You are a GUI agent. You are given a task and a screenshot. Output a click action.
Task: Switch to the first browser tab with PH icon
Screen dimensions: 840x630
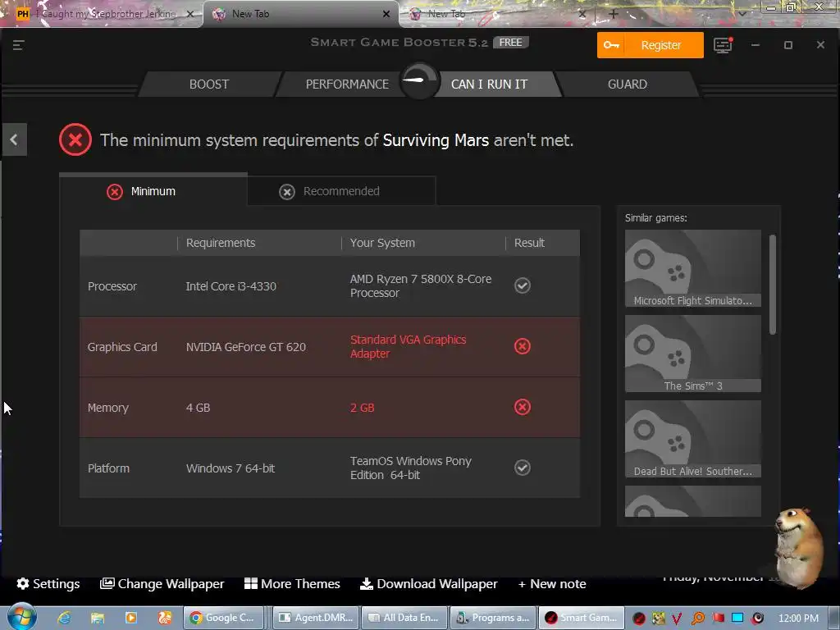(x=102, y=14)
